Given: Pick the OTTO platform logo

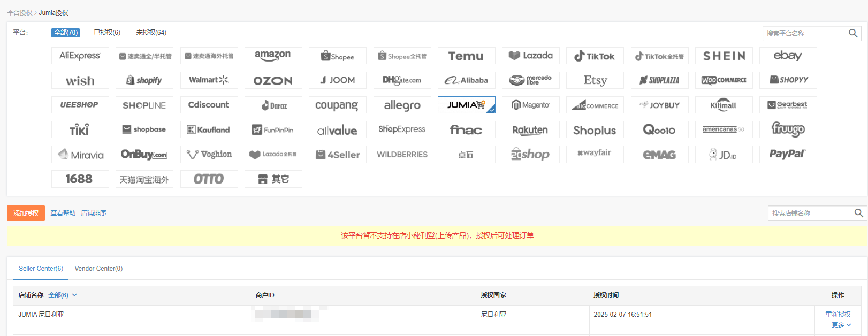Looking at the screenshot, I should point(209,179).
